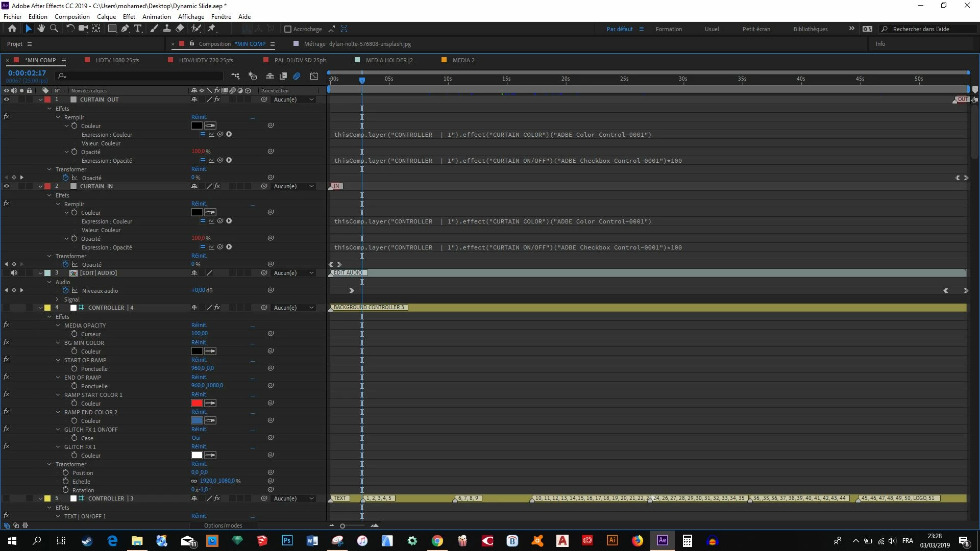The image size is (980, 551).
Task: Click the red RAMP START COLOR swatch
Action: (197, 403)
